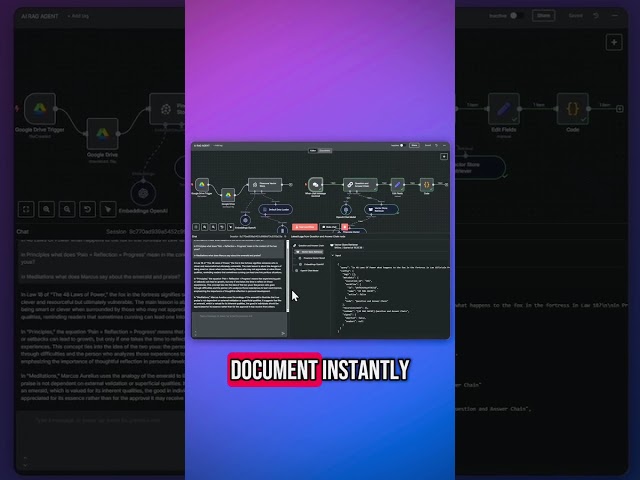Select Google Drive node in background window

tap(102, 133)
